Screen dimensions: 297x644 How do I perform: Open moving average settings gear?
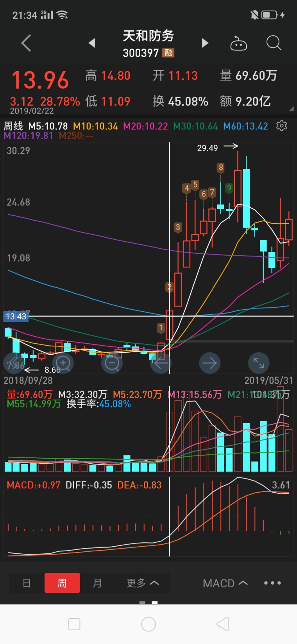[x=281, y=126]
